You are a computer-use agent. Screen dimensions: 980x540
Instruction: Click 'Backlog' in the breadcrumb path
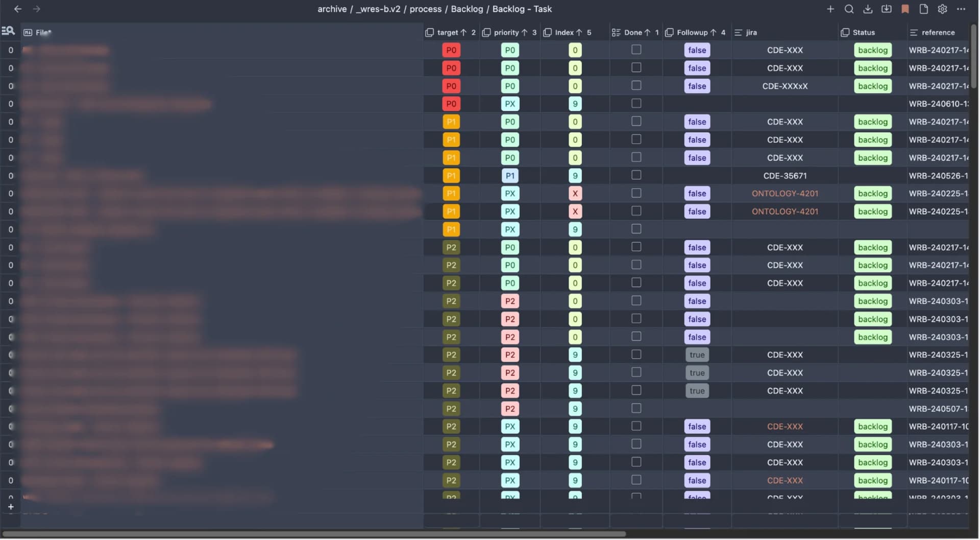click(x=467, y=9)
